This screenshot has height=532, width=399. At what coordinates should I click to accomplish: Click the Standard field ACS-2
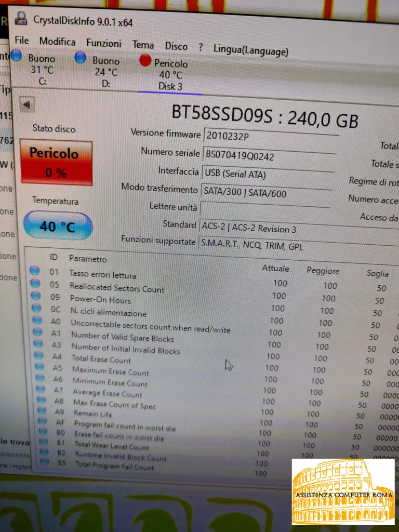[x=299, y=229]
